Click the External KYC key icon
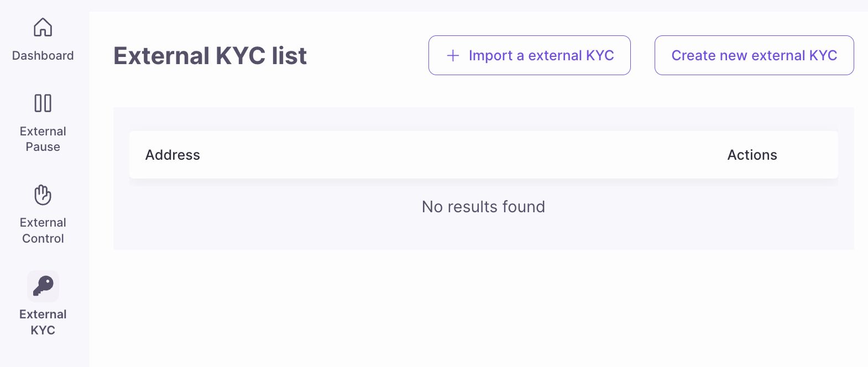This screenshot has height=367, width=868. click(x=43, y=286)
